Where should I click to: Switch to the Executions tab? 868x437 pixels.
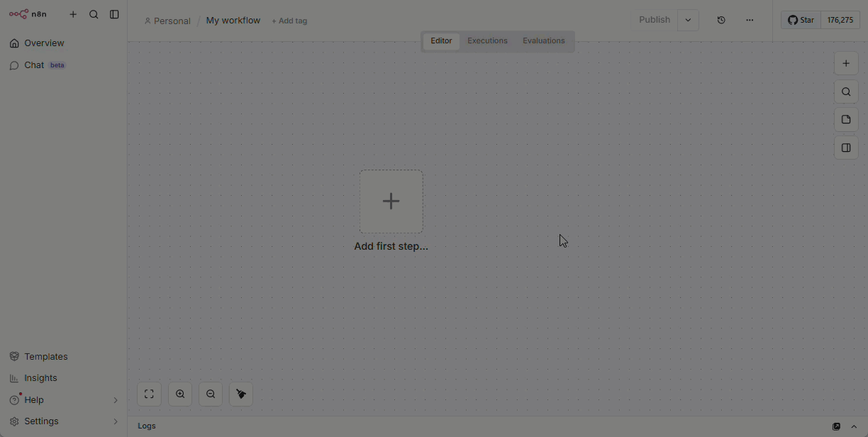click(487, 41)
